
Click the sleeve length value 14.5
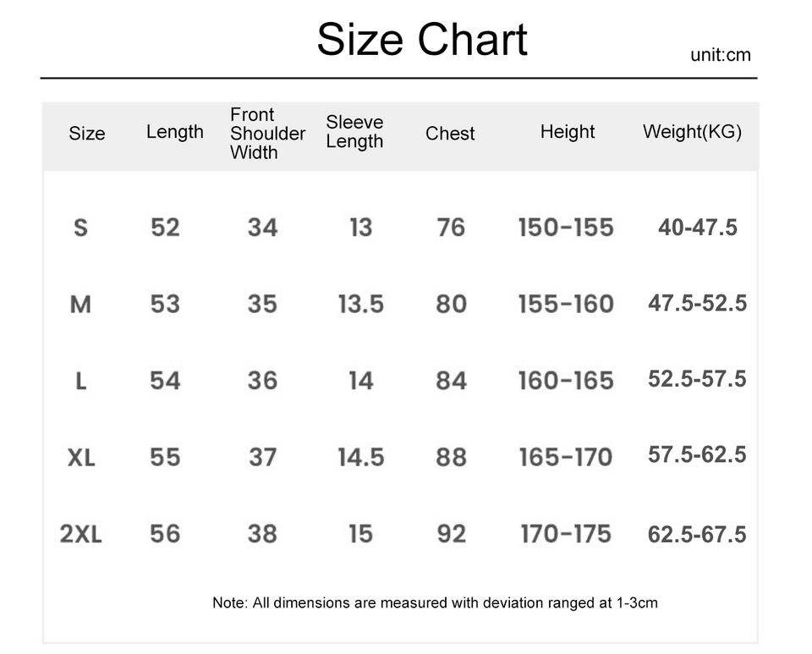361,458
